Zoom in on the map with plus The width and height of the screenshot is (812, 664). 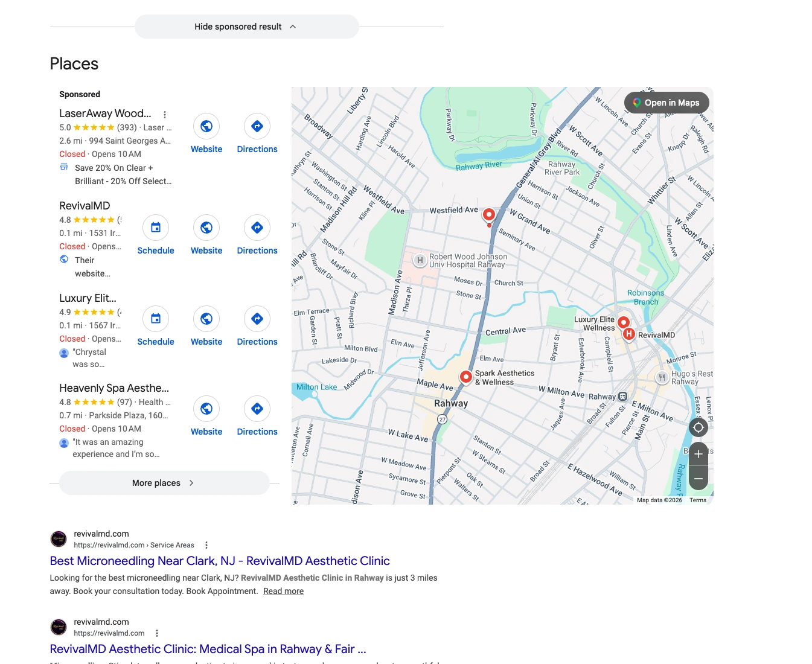pyautogui.click(x=699, y=454)
